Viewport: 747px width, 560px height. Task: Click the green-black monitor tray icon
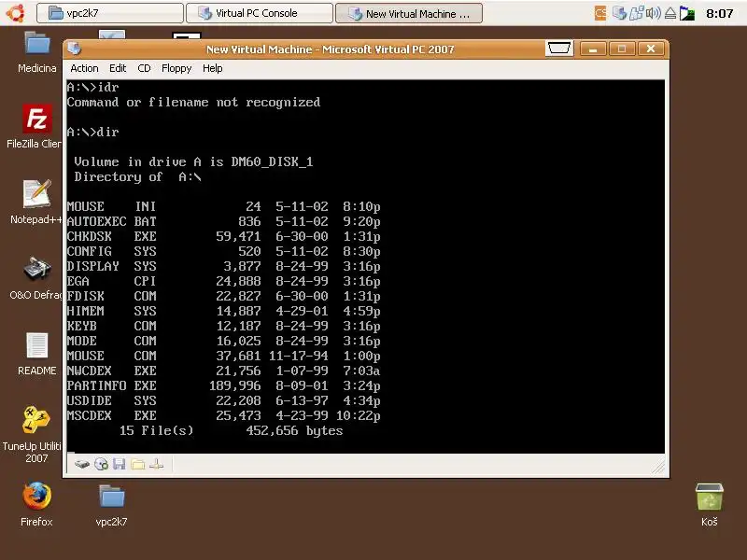(687, 13)
